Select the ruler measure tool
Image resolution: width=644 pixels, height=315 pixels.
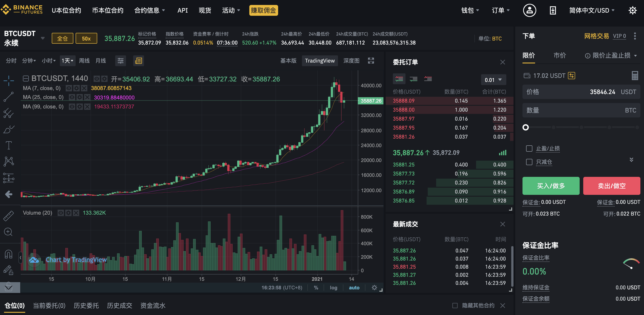(9, 216)
